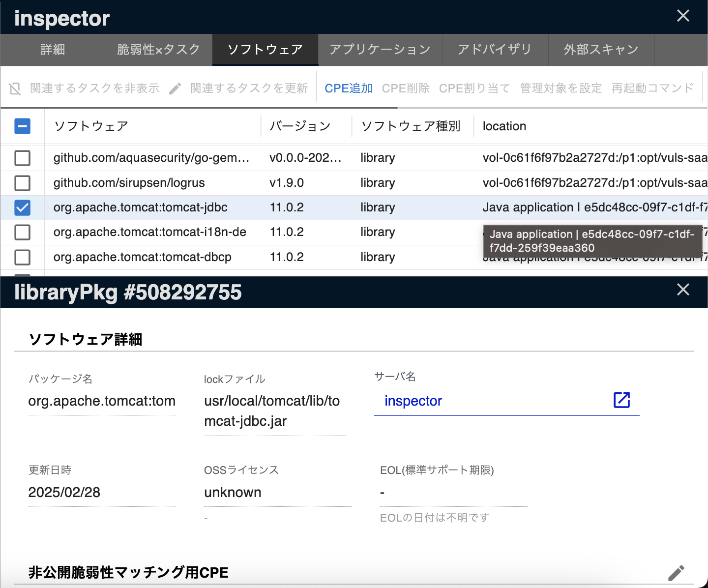Open the 脆弱性×タスク tab
Viewport: 708px width, 588px height.
tap(158, 50)
